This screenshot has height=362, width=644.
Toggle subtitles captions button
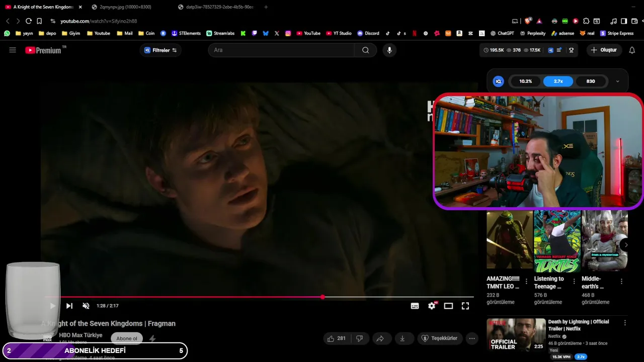tap(415, 306)
